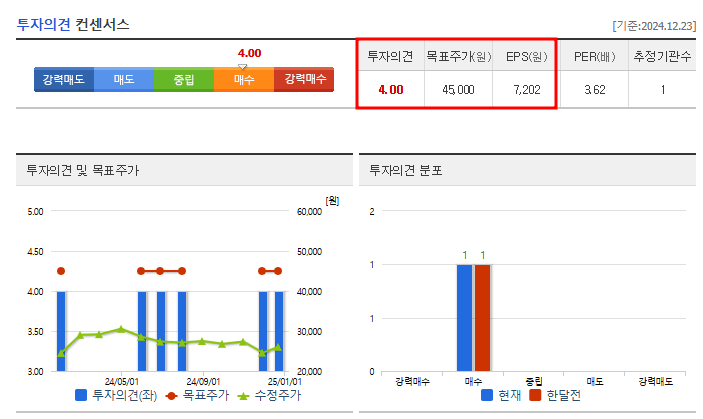Image resolution: width=703 pixels, height=419 pixels.
Task: Click the rightmost blue 투자의견 bar
Action: (279, 332)
